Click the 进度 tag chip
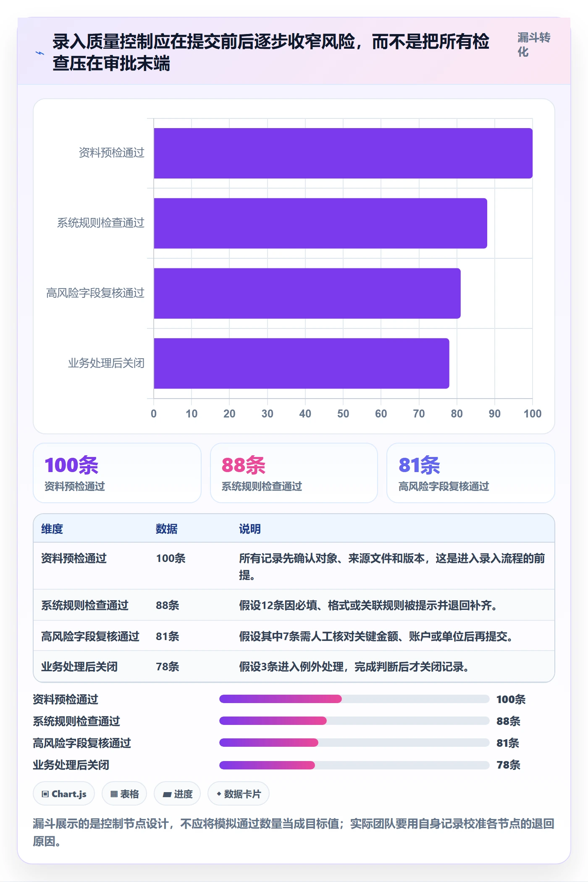The image size is (588, 882). click(177, 793)
